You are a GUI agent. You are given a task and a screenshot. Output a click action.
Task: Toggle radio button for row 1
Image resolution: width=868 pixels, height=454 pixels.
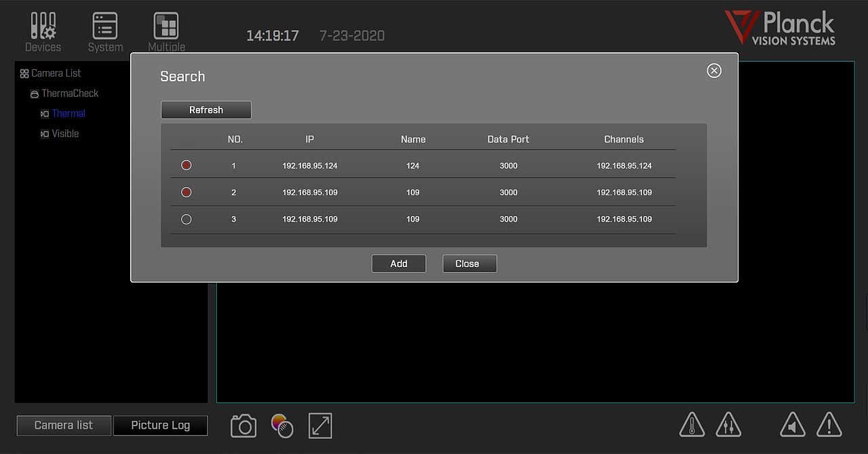(186, 165)
